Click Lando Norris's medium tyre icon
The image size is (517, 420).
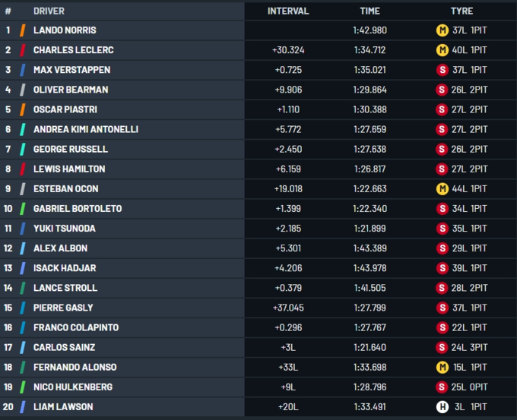442,30
